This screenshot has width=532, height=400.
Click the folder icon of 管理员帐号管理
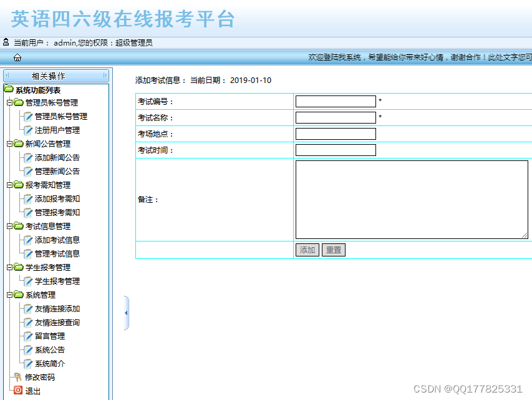point(19,102)
